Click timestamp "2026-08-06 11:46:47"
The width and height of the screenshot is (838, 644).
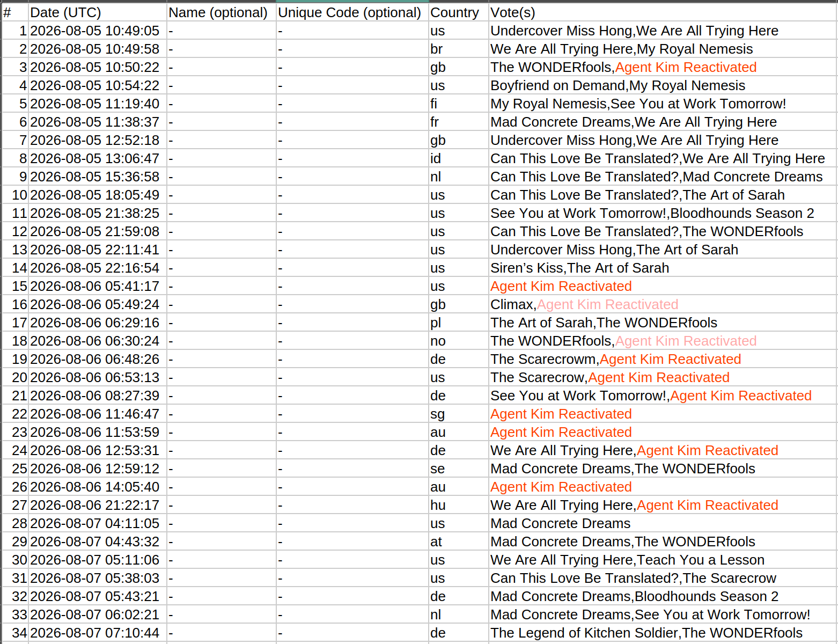click(x=98, y=414)
